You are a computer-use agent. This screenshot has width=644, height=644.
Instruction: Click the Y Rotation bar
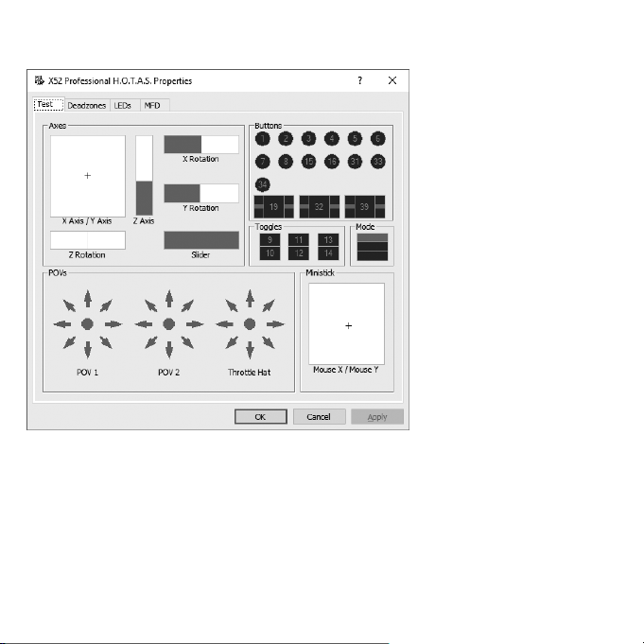201,194
